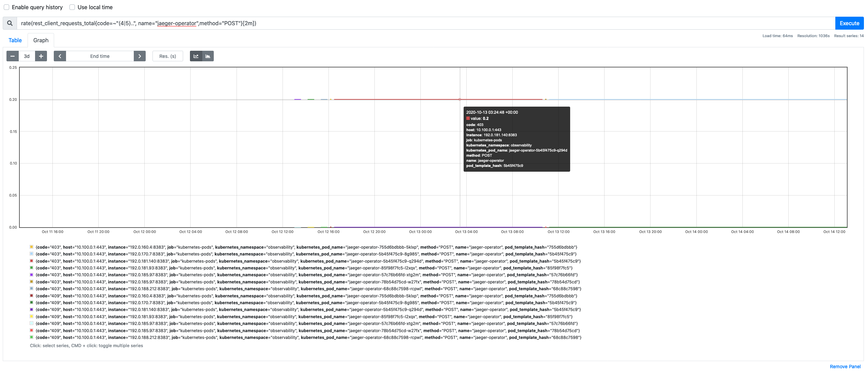Enable Use local time

tap(72, 7)
